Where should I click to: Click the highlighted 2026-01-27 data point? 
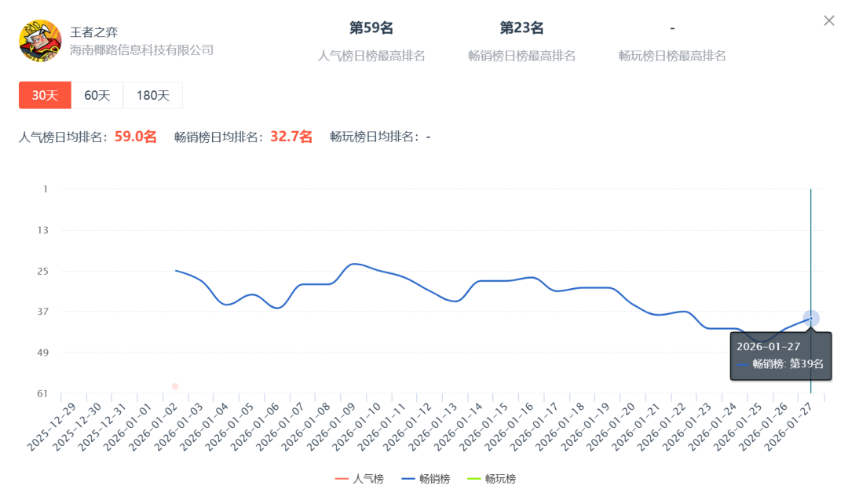point(811,318)
